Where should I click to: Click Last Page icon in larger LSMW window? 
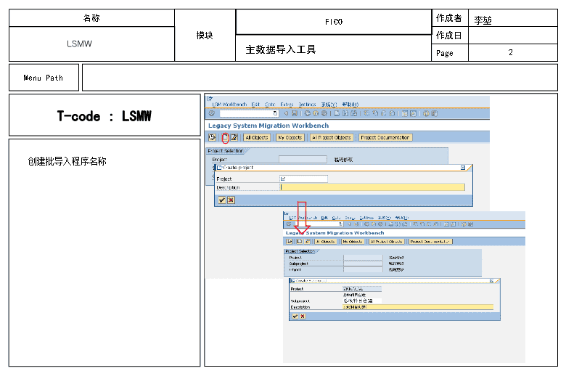[392, 113]
